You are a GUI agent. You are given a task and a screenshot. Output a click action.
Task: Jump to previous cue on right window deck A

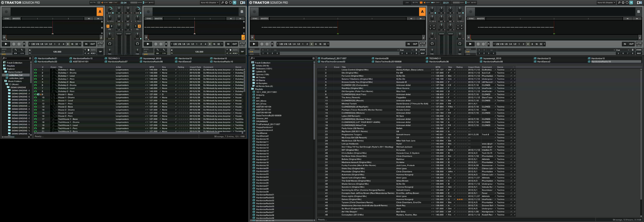click(263, 50)
